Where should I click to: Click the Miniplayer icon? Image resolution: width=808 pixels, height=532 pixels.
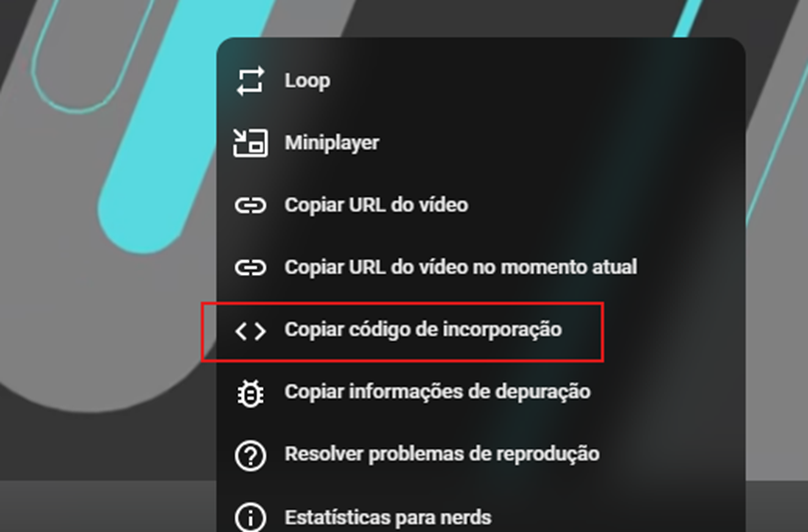[x=250, y=142]
